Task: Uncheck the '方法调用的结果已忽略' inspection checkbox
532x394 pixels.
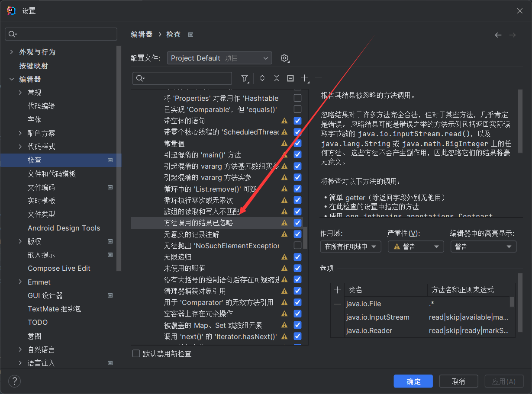Action: click(x=297, y=223)
